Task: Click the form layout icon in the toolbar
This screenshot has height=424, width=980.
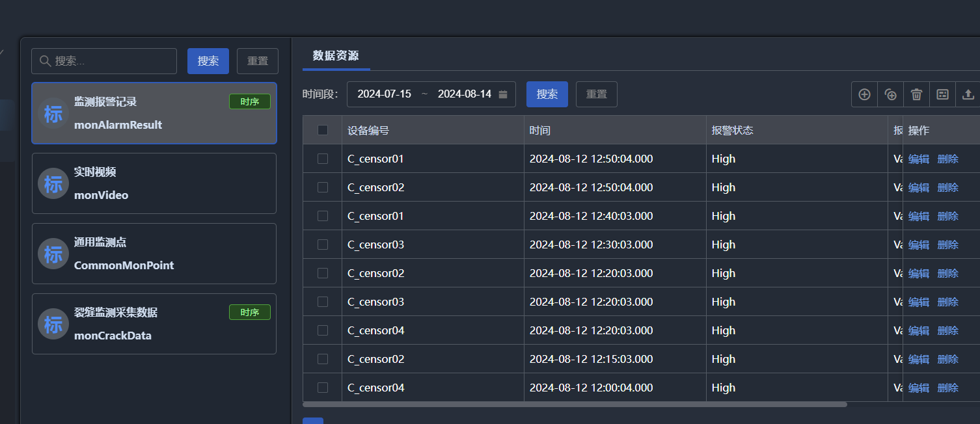Action: click(942, 94)
